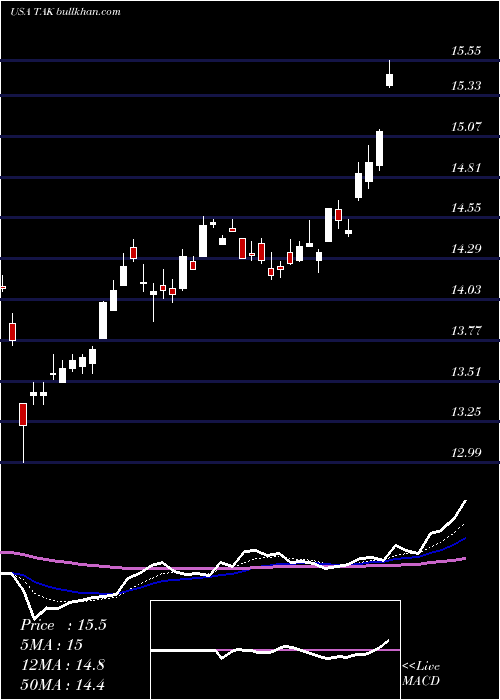The height and width of the screenshot is (700, 500).
Task: Click the <<Live MACD label
Action: tap(421, 673)
